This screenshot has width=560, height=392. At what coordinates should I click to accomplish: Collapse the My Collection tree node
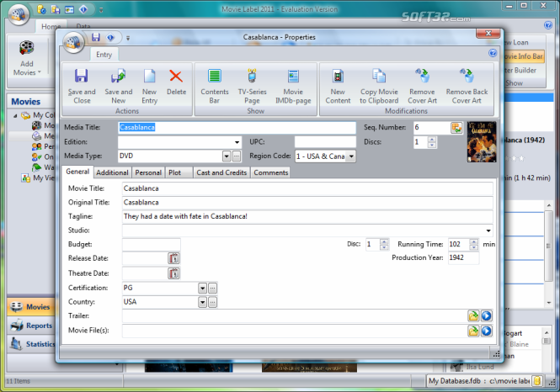click(15, 115)
